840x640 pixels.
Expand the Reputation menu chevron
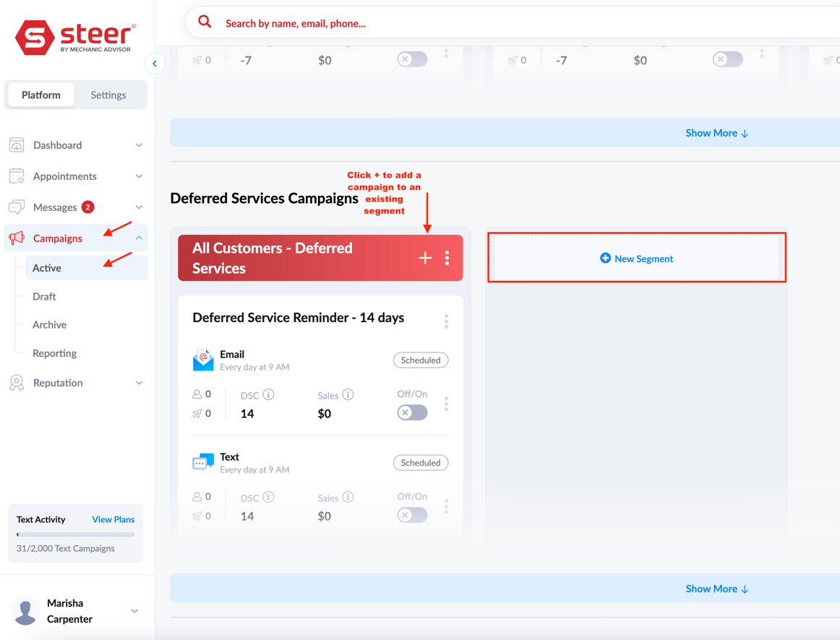tap(140, 383)
